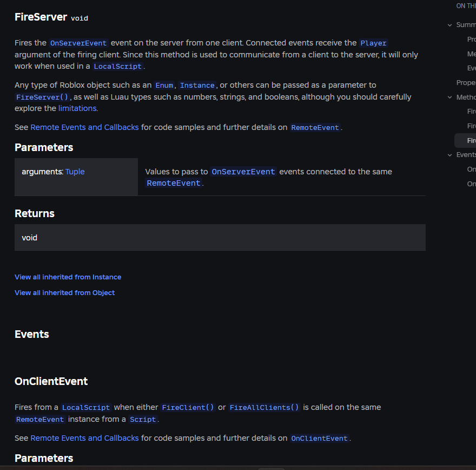Collapse the Events section in the sidebar
Screen dimensions: 476x470
[449, 154]
